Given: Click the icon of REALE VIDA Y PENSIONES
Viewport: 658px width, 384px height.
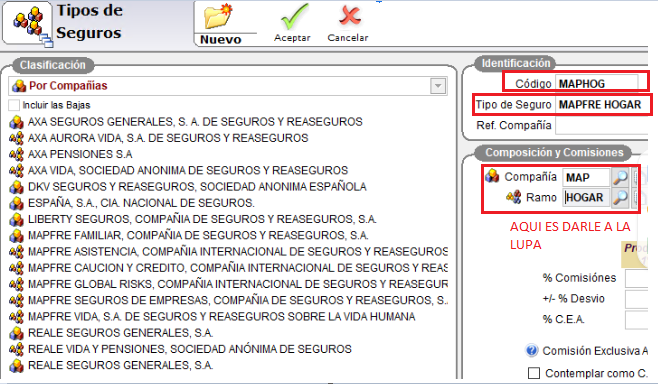Looking at the screenshot, I should (x=16, y=349).
